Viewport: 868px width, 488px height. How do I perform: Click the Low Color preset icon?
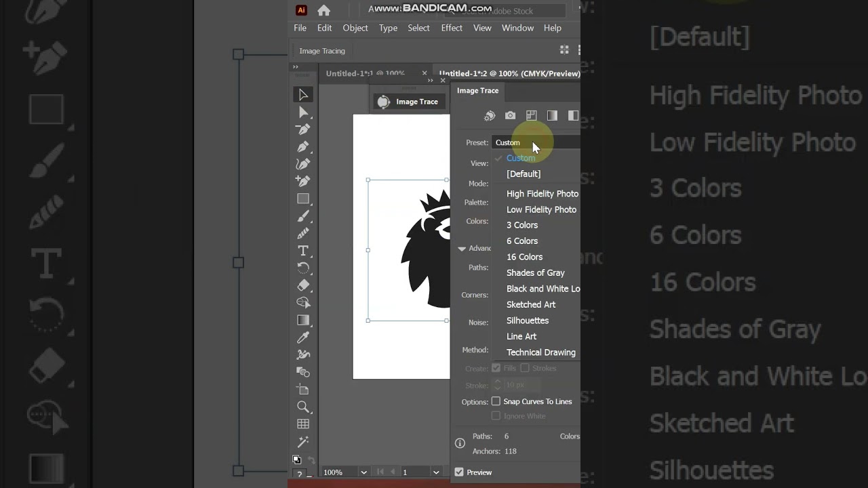click(531, 116)
